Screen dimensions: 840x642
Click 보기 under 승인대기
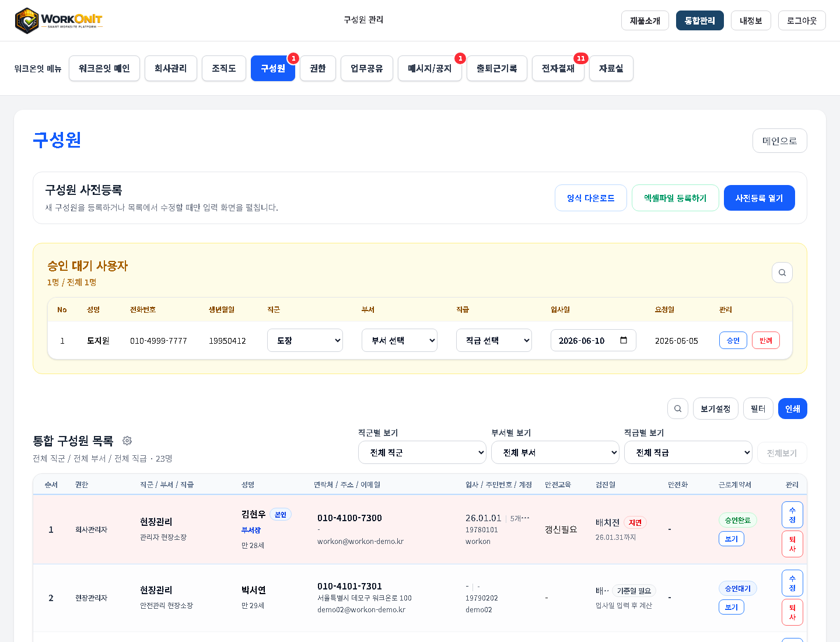click(731, 607)
